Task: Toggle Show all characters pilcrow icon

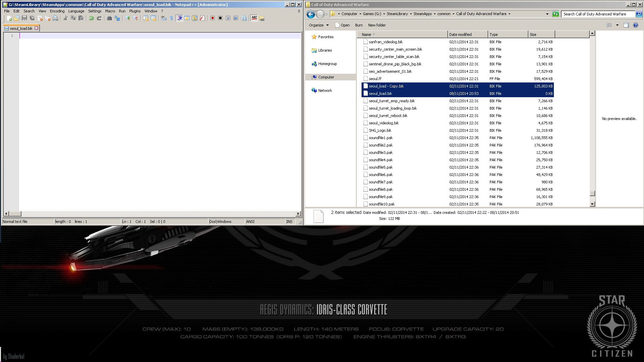Action: click(171, 18)
